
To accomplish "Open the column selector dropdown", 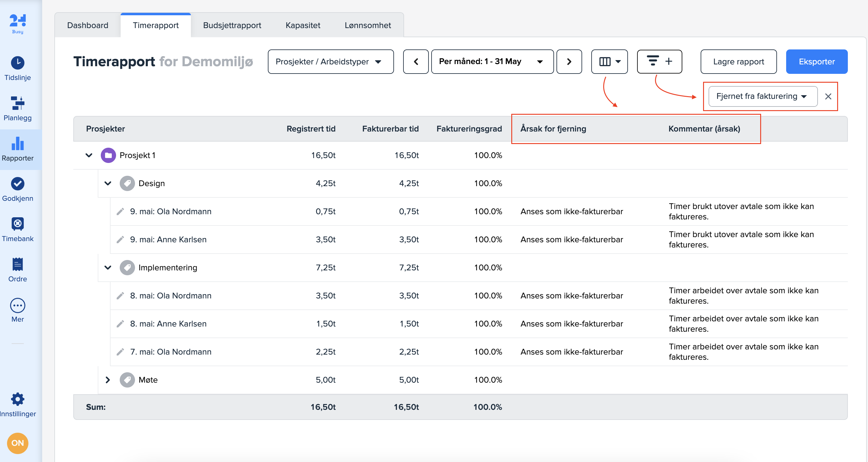I will (609, 62).
